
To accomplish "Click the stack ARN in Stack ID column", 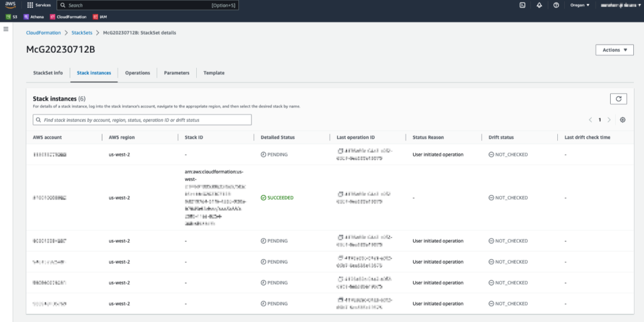I will click(216, 197).
